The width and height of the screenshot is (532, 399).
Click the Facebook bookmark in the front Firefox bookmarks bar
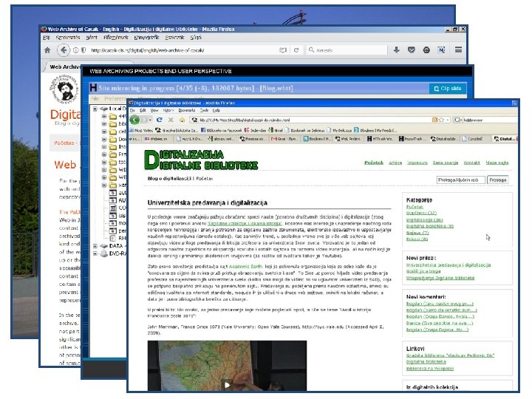(x=221, y=130)
